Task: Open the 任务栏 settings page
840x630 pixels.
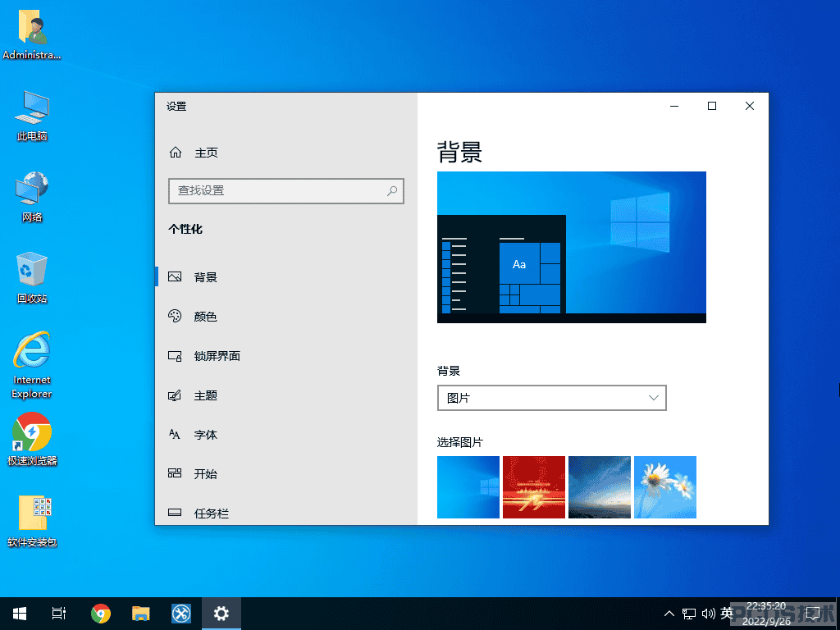Action: [x=286, y=513]
